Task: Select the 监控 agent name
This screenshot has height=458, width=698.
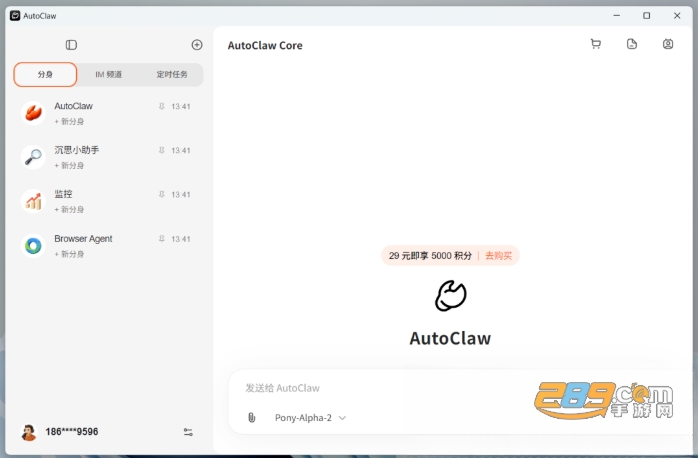Action: point(63,194)
